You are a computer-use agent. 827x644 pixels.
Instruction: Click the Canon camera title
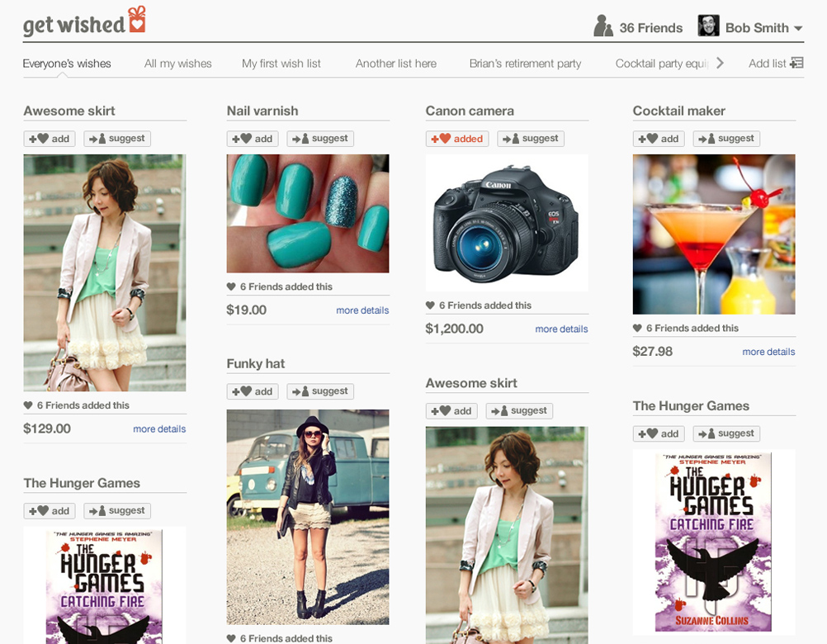pyautogui.click(x=470, y=111)
